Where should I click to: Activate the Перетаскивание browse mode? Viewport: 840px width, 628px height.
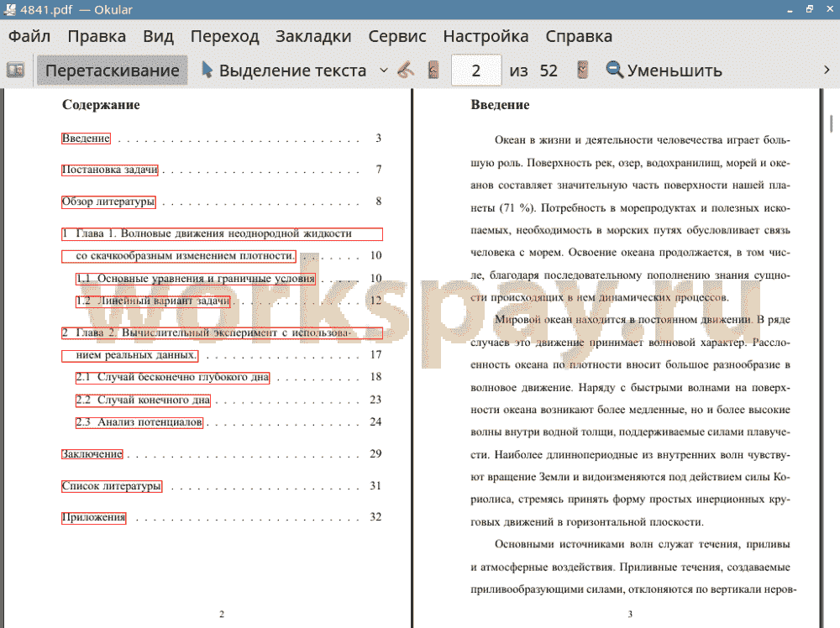coord(112,71)
